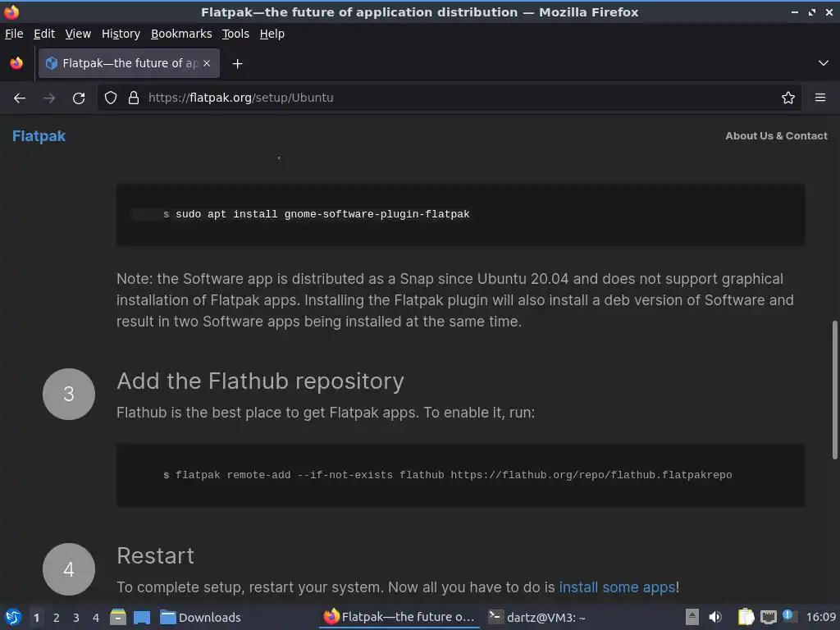The width and height of the screenshot is (840, 630).
Task: Click the forward navigation arrow
Action: (48, 98)
